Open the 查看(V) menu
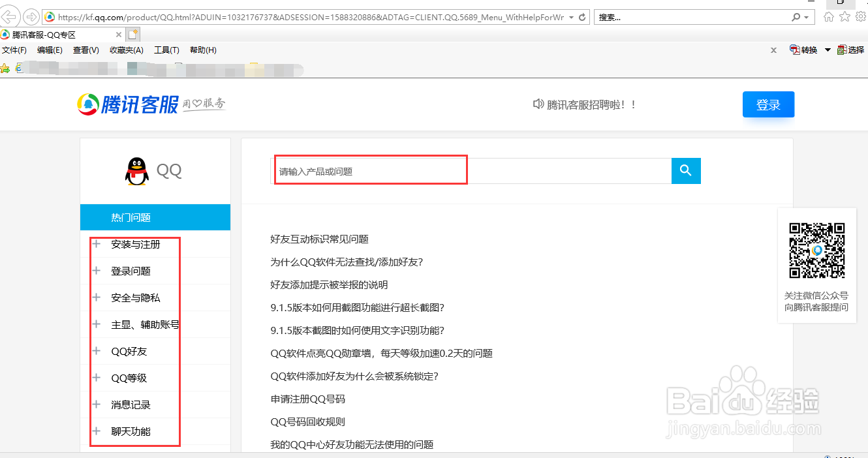This screenshot has height=458, width=868. coord(86,50)
